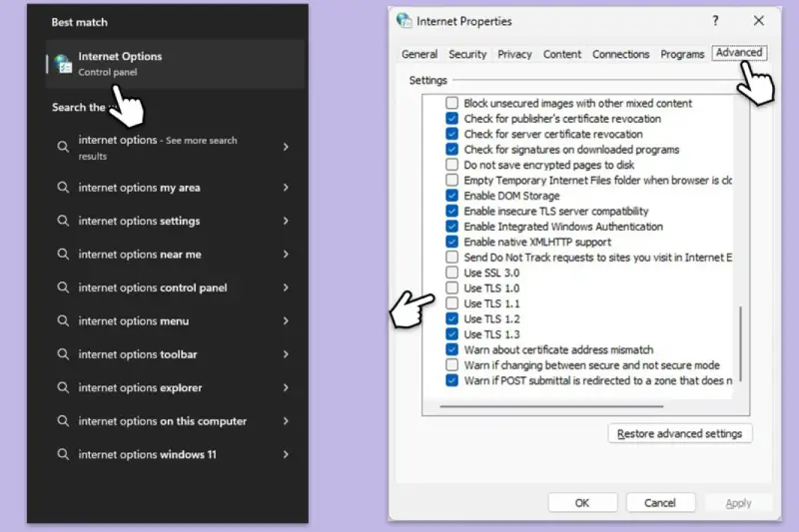Viewport: 799px width, 532px height.
Task: Select 'Warn if changing between secure and not secure mode' text
Action: pyautogui.click(x=591, y=365)
